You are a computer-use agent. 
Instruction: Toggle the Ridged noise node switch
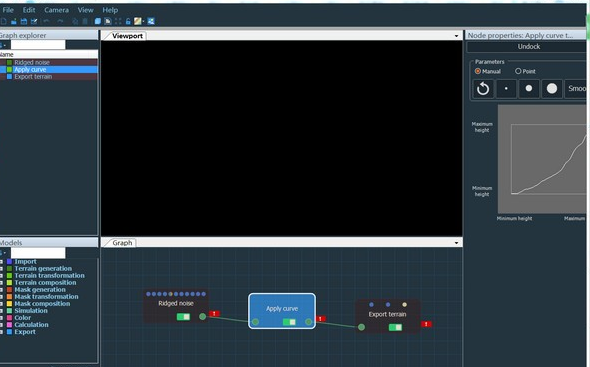point(183,317)
